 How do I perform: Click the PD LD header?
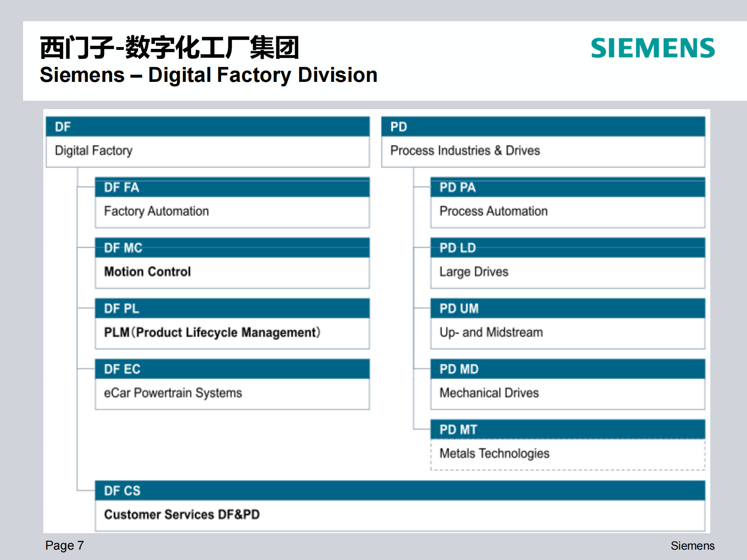(x=568, y=248)
